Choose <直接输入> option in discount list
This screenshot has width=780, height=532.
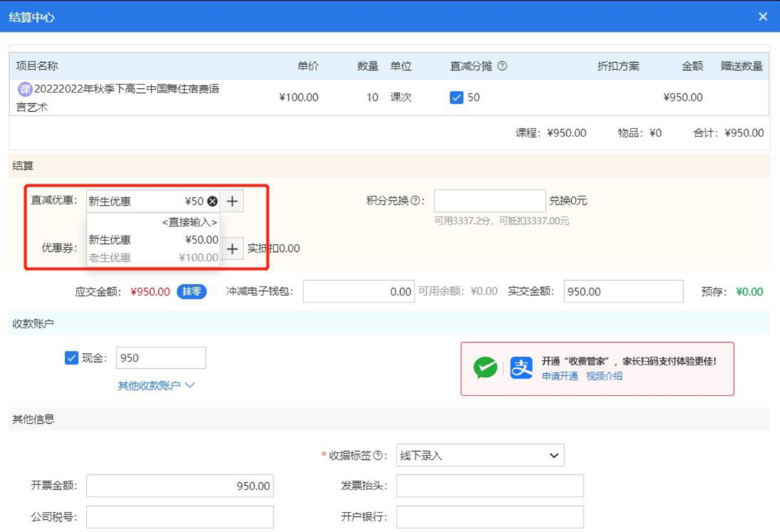click(189, 222)
